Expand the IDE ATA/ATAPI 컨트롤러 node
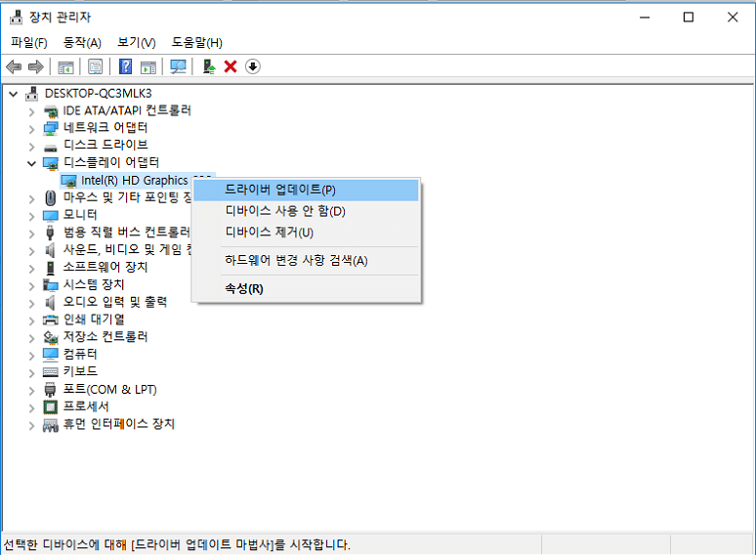756x555 pixels. (x=32, y=111)
